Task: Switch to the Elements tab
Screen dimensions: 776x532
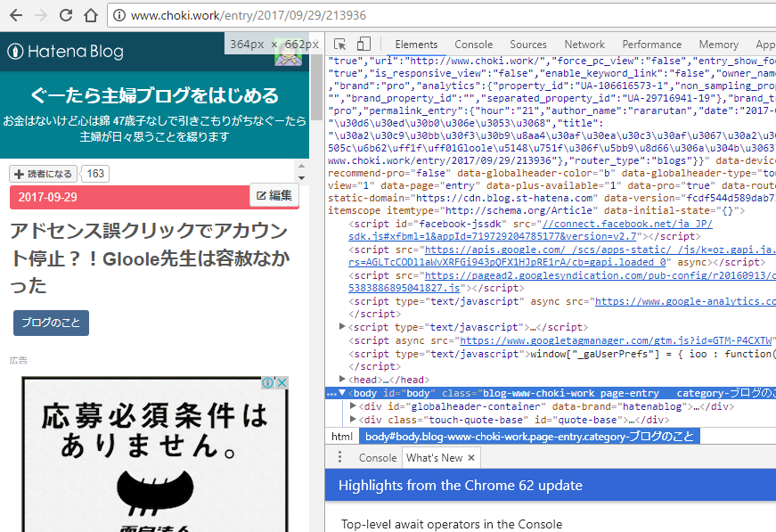Action: [x=416, y=45]
